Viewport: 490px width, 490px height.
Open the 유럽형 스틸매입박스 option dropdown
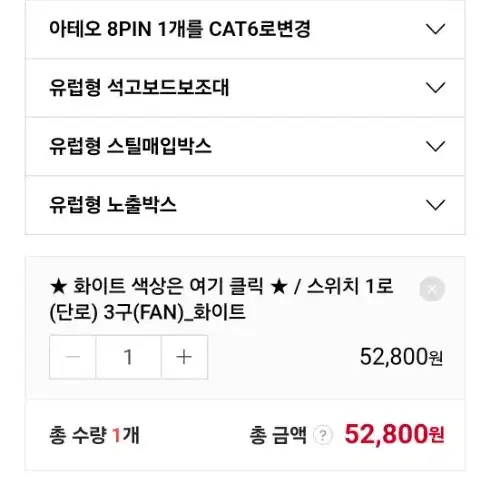pyautogui.click(x=245, y=147)
